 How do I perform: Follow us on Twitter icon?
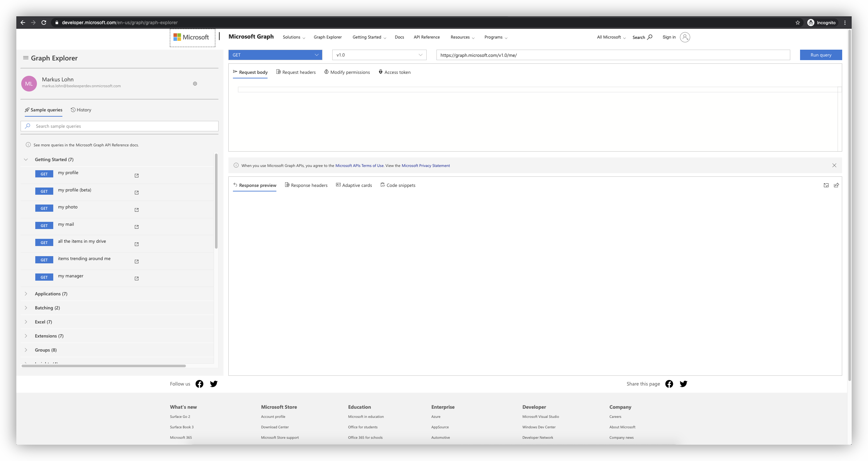point(214,384)
